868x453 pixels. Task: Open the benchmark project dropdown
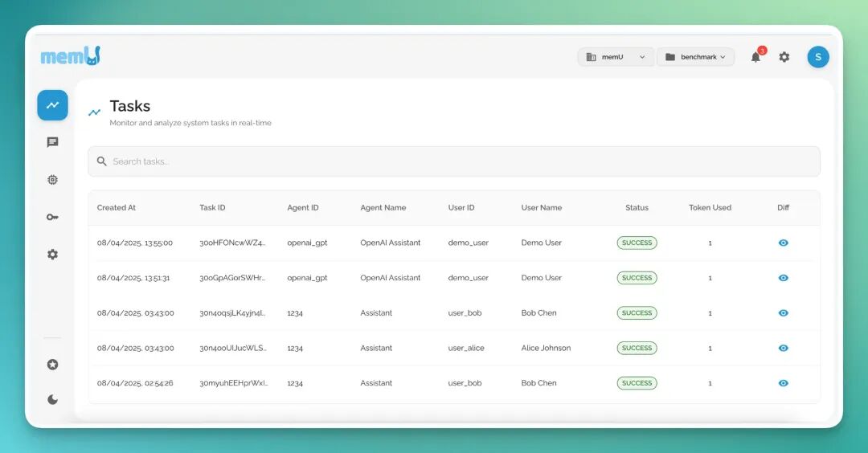696,57
